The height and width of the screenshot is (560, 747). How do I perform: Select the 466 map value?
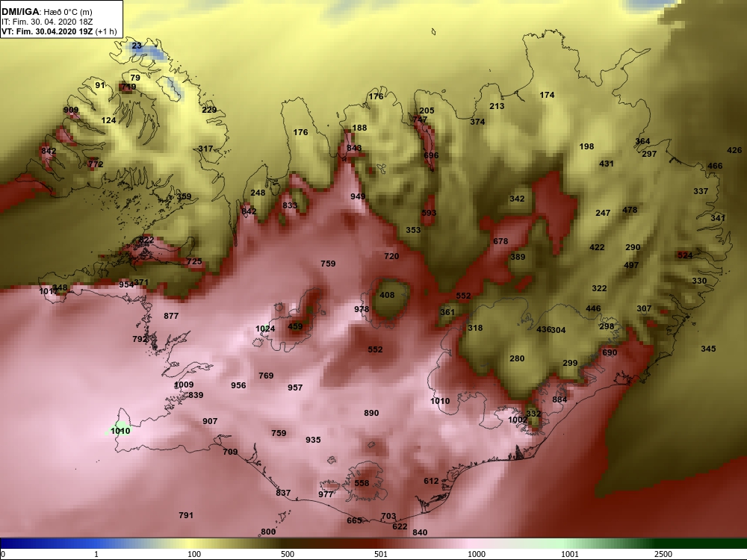715,166
